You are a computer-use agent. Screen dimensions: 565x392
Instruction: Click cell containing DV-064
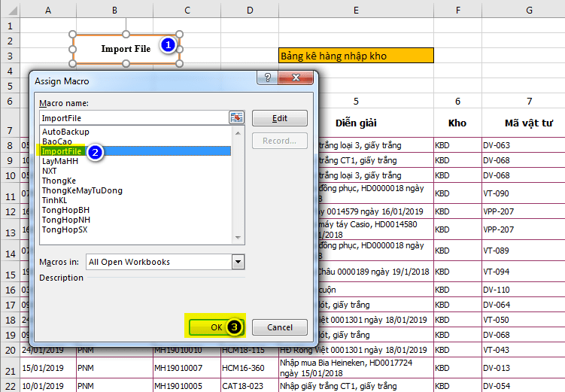[523, 305]
